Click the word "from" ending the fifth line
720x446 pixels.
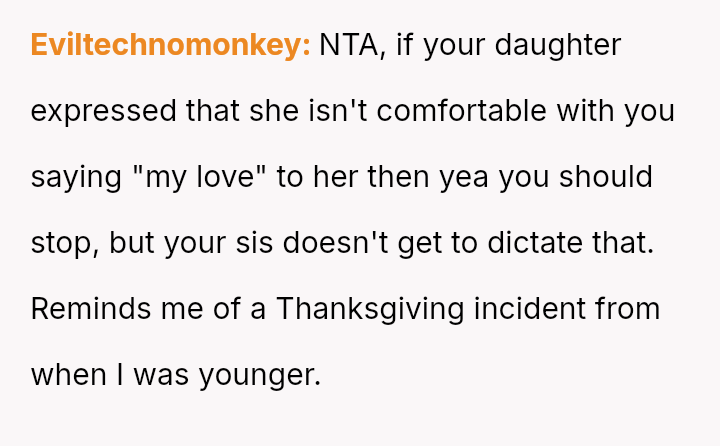pyautogui.click(x=627, y=309)
